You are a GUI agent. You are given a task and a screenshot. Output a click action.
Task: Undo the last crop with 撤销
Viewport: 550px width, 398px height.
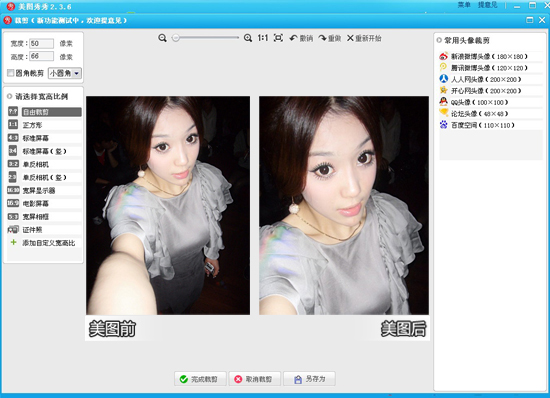(301, 38)
